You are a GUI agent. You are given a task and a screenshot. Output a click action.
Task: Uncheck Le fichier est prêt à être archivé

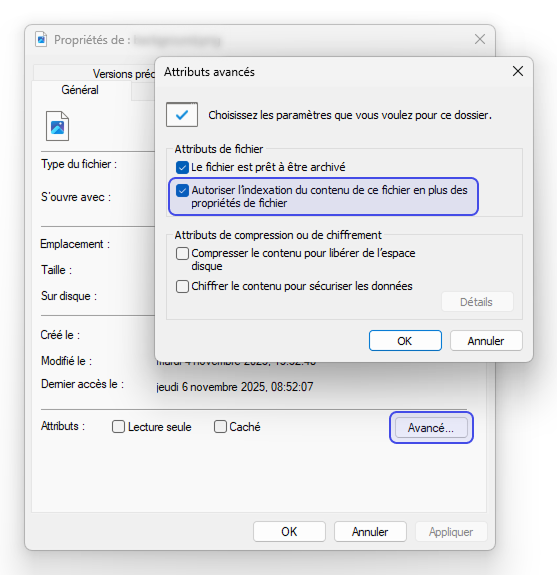click(182, 167)
